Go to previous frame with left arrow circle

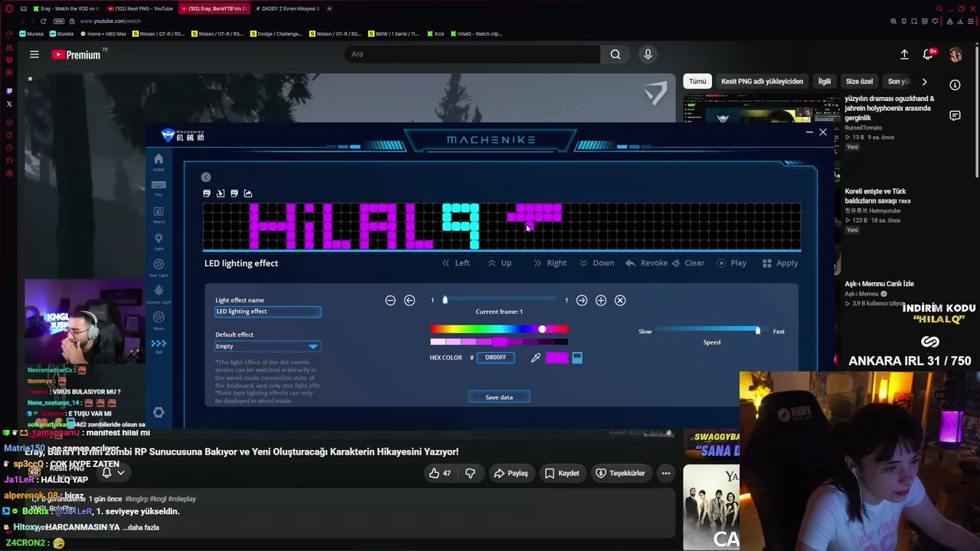(x=410, y=301)
